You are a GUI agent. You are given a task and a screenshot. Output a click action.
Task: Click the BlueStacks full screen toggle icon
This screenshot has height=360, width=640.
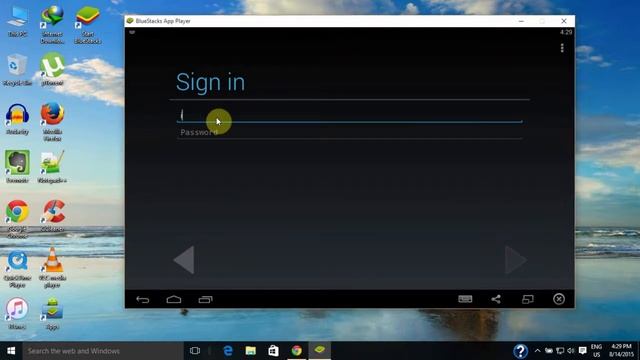pos(527,300)
